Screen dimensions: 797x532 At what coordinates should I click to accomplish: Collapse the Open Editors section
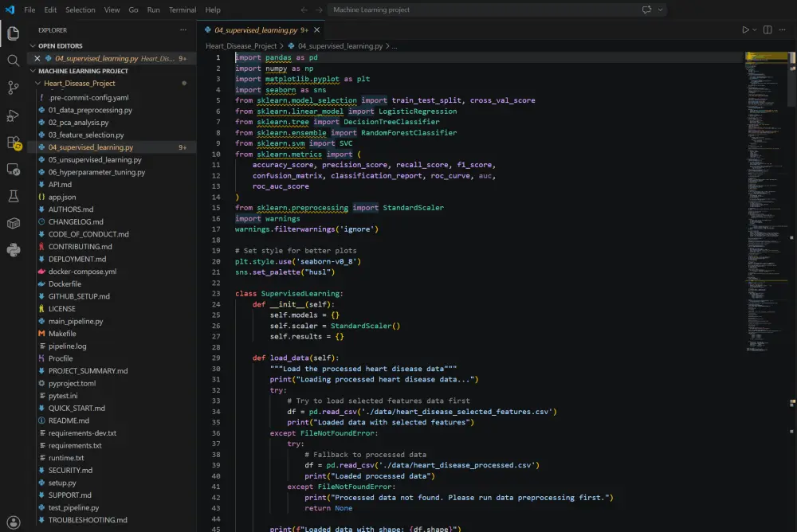[x=33, y=45]
